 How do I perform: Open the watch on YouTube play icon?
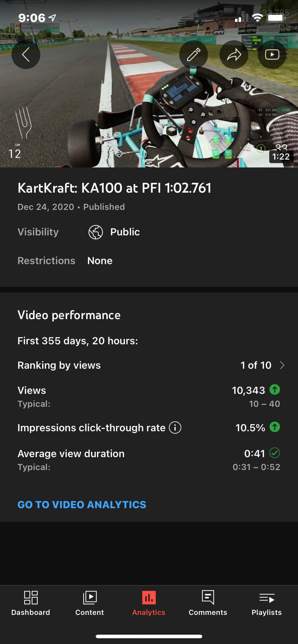pos(272,55)
